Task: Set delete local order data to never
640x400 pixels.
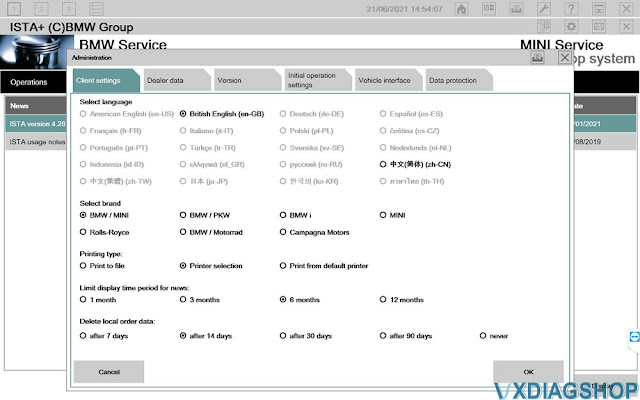Action: click(x=494, y=336)
